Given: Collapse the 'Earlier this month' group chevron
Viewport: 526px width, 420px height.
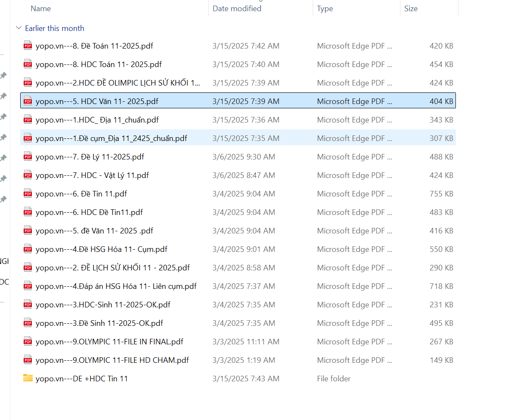Looking at the screenshot, I should pos(18,28).
